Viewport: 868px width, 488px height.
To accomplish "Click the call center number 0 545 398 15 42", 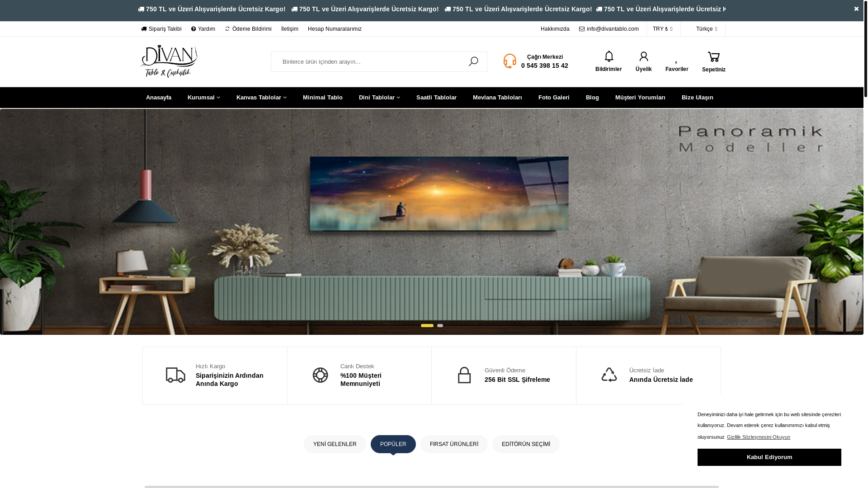I will click(545, 66).
